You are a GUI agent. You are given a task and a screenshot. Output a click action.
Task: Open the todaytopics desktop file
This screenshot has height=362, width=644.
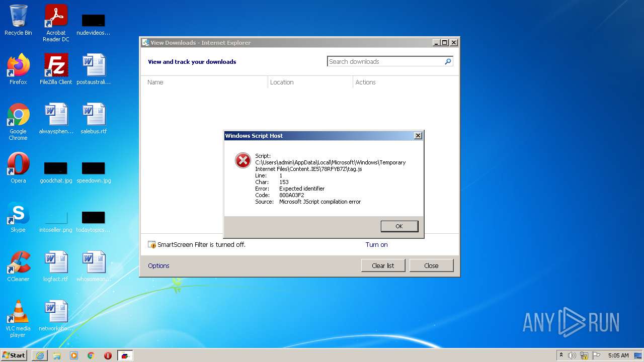[x=94, y=221]
